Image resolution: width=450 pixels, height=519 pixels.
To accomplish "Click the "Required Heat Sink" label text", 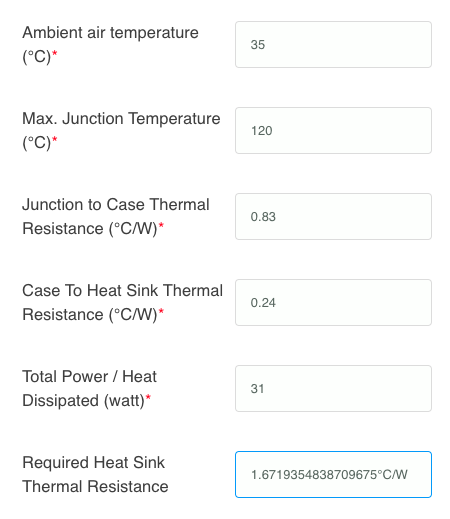I will [93, 463].
